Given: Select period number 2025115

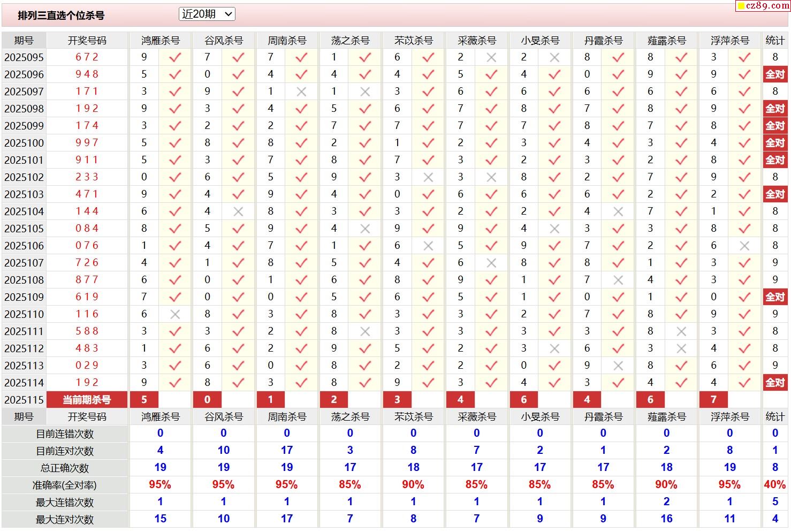Looking at the screenshot, I should (x=24, y=400).
